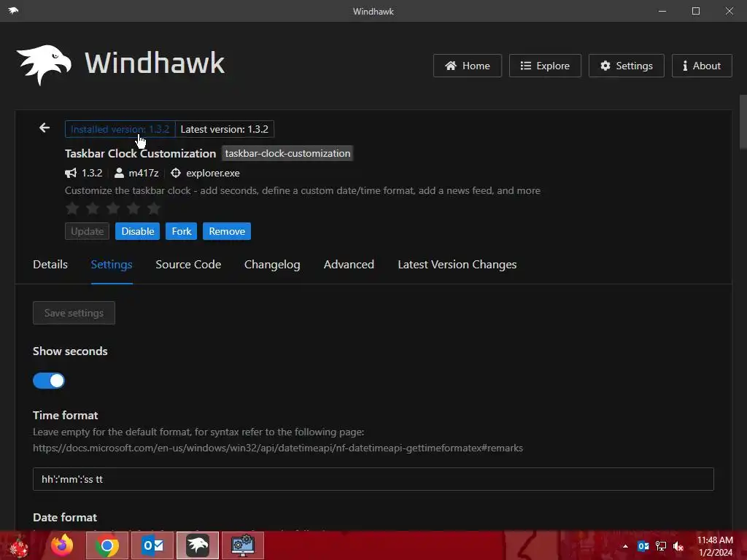
Task: Open the Latest Version Changes tab
Action: pyautogui.click(x=457, y=264)
